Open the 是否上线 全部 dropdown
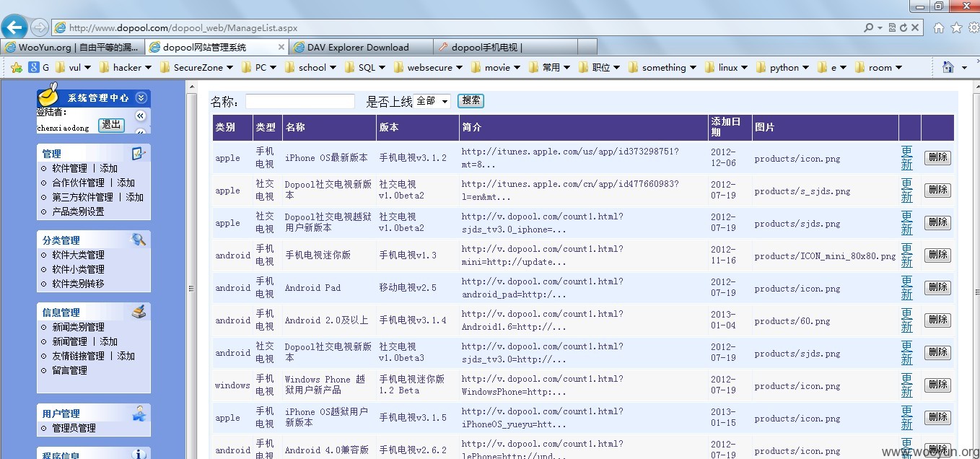Screen dimensions: 980x459 (432, 101)
